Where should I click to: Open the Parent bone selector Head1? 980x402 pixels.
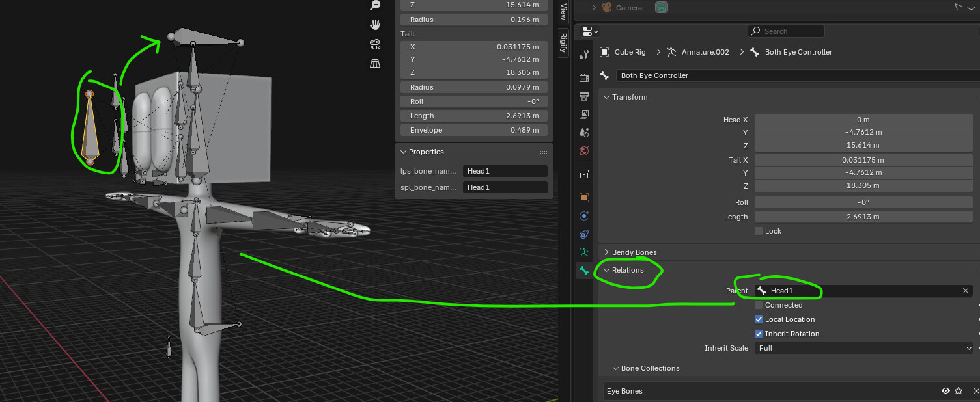[x=856, y=291]
